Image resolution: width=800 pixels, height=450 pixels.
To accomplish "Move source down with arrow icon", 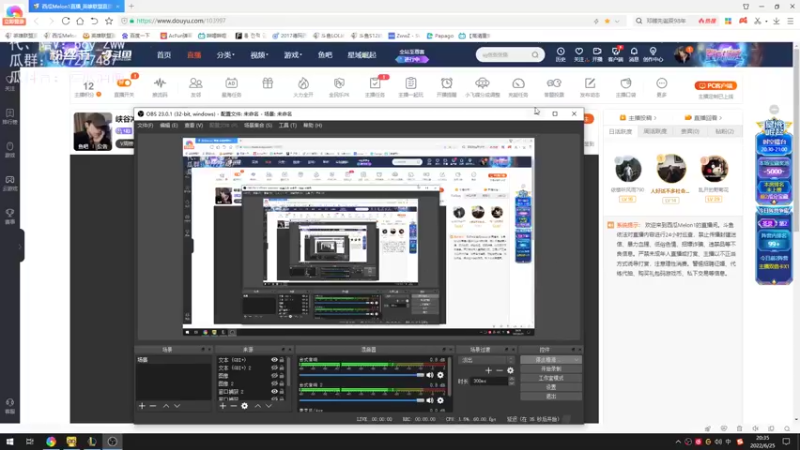I will tap(268, 406).
